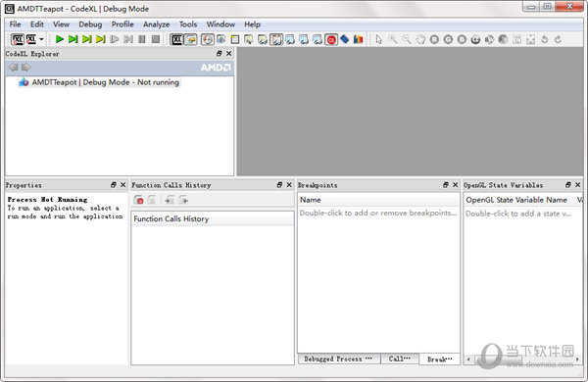
Task: Click the fit-to-window expand arrows icon
Action: (530, 39)
